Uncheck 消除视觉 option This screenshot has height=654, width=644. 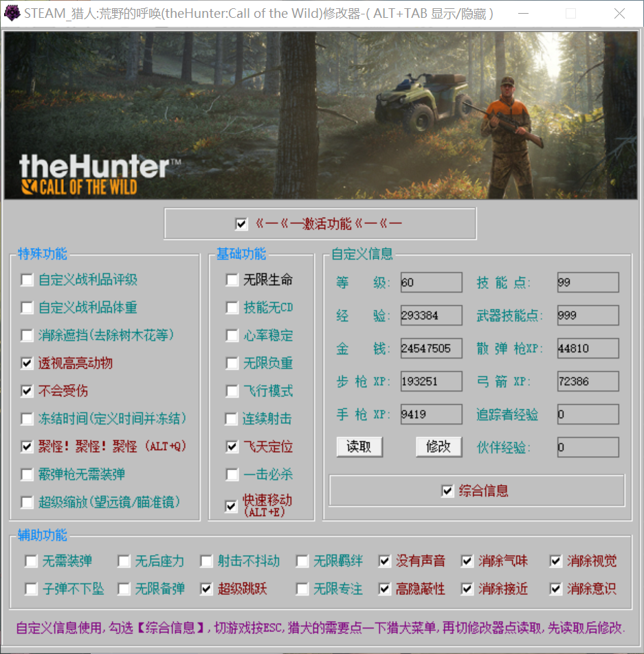pos(555,561)
